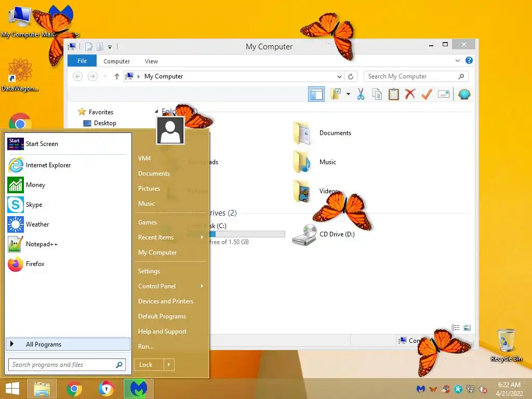
Task: Open Start Screen from the start menu
Action: (68, 144)
